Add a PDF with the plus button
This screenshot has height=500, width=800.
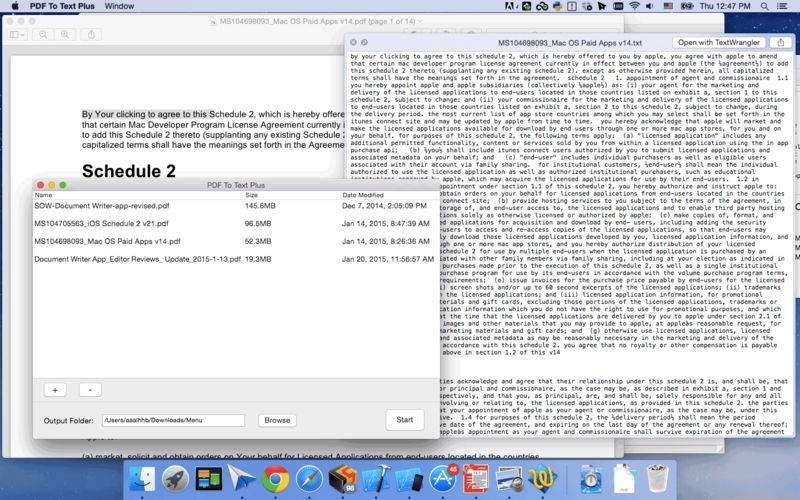point(55,390)
